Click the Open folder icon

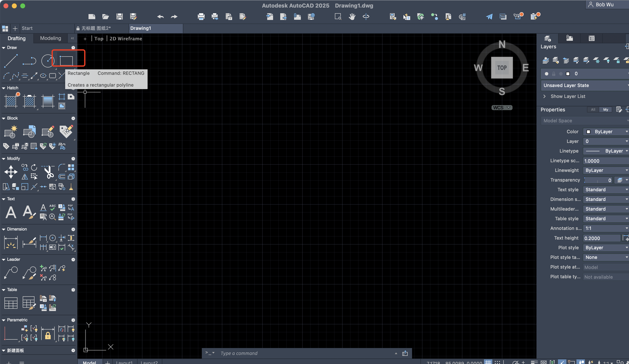[106, 17]
